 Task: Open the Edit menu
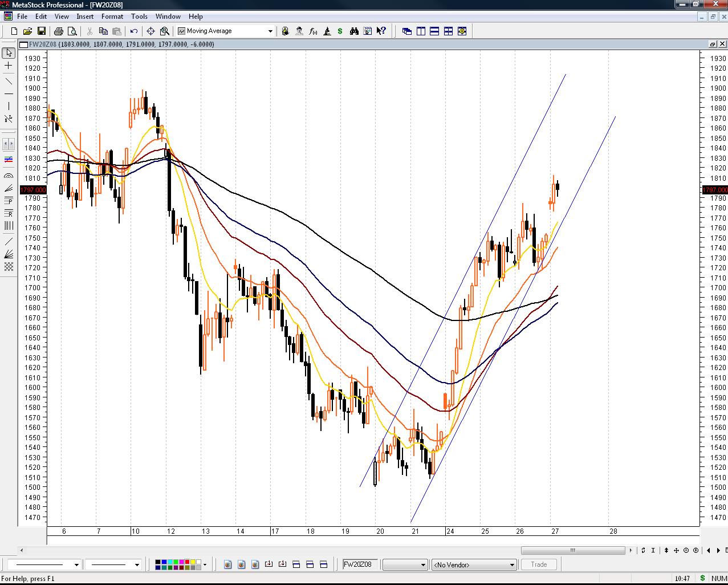tap(41, 17)
